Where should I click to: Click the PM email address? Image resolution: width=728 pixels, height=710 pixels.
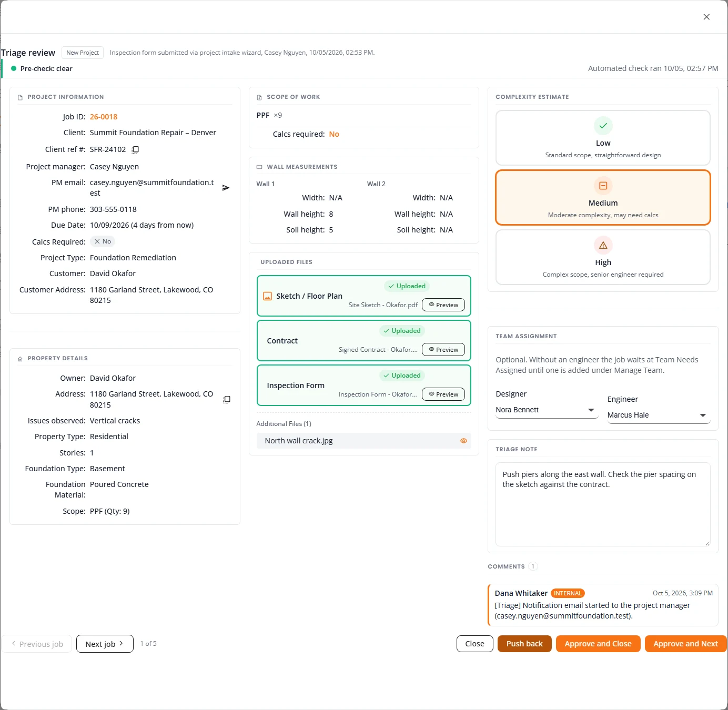[x=152, y=188]
